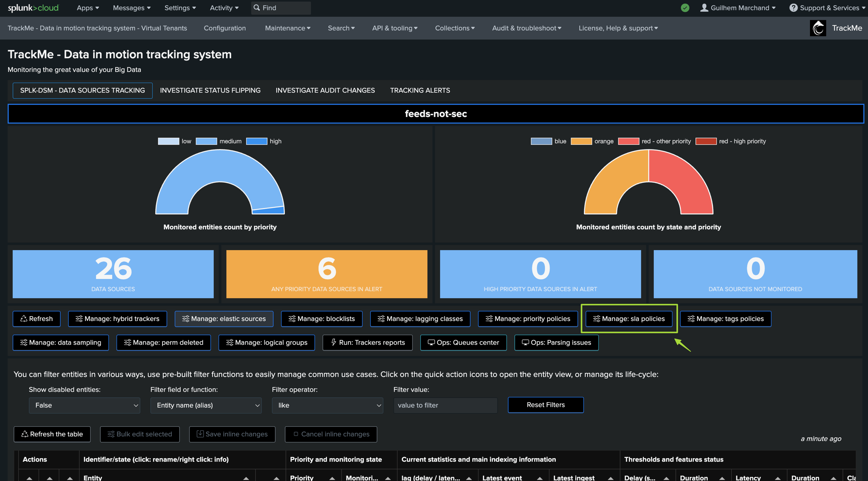
Task: Toggle red - high priority legend swatch
Action: coord(706,141)
